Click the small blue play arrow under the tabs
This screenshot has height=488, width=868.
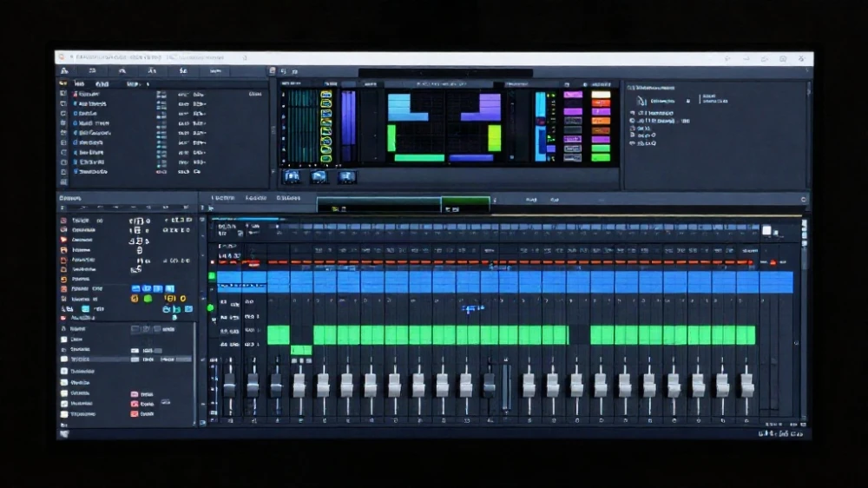coord(211,208)
